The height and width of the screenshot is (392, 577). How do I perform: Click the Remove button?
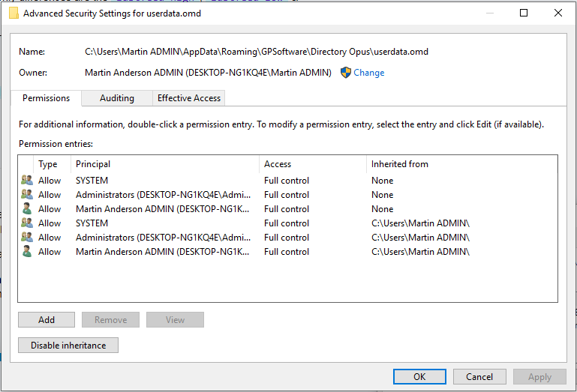pyautogui.click(x=110, y=320)
